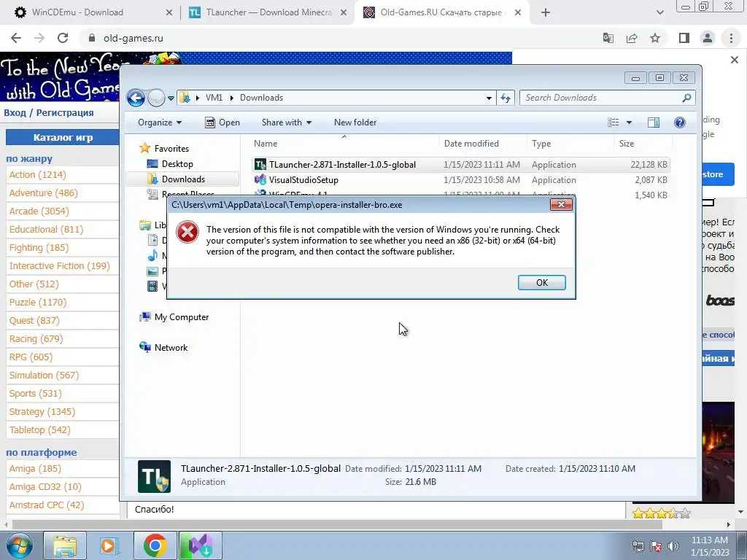Toggle the Chrome side panel icon
747x560 pixels.
684,38
